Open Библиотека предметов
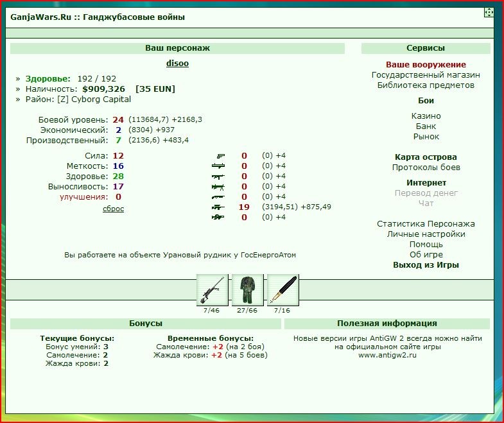Screen dimensions: 504x423 426,85
